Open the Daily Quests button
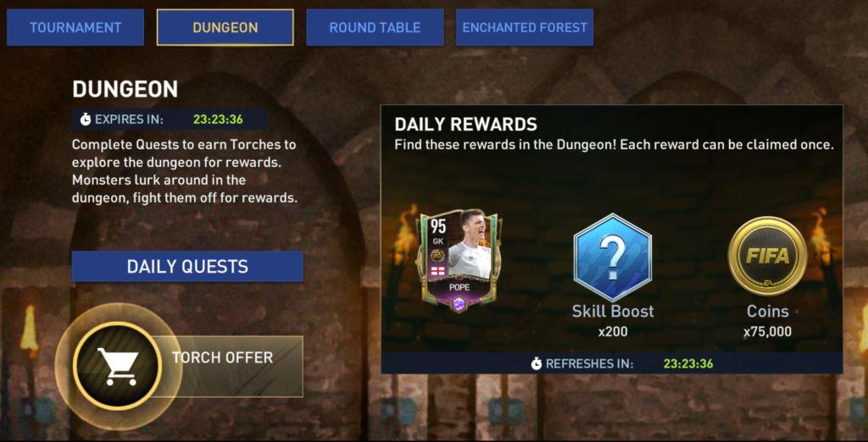868x442 pixels. coord(187,267)
